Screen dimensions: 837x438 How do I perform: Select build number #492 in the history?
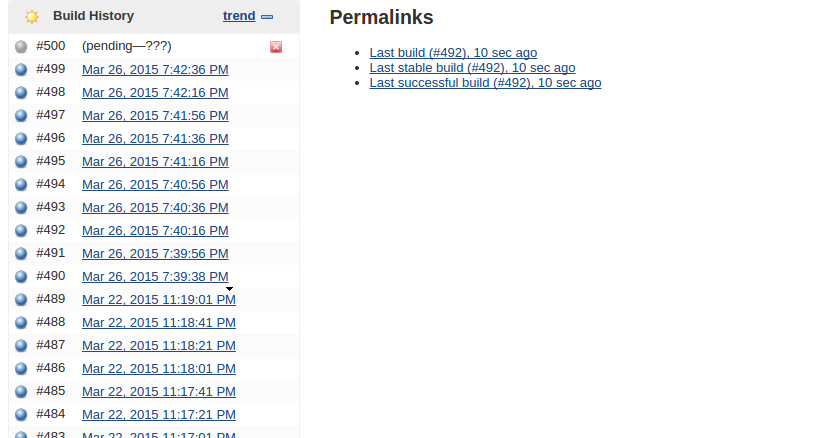pyautogui.click(x=50, y=230)
